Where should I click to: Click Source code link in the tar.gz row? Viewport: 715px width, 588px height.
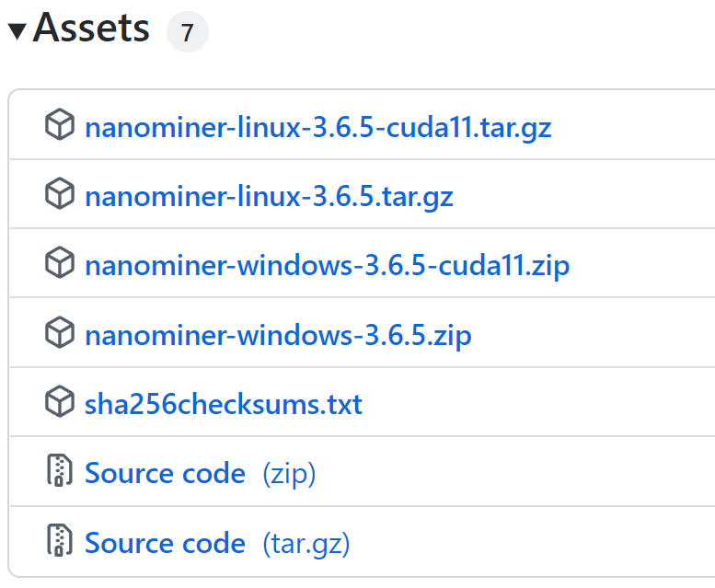coord(165,542)
